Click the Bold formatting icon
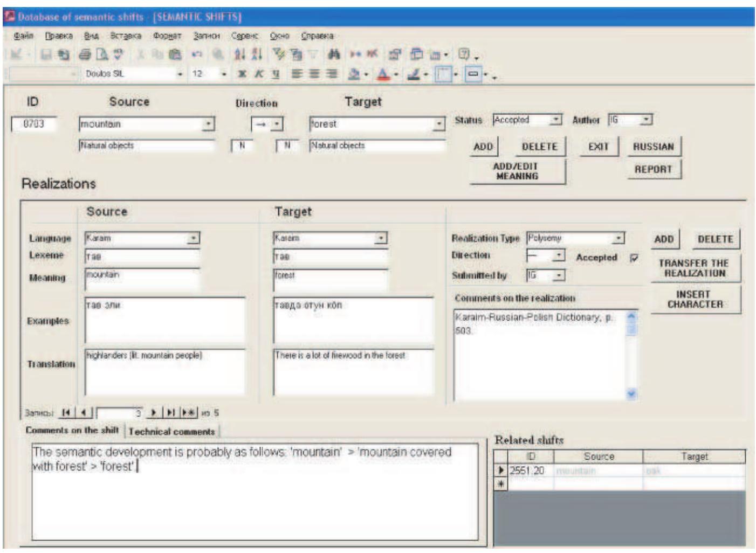The width and height of the screenshot is (756, 553). (242, 74)
